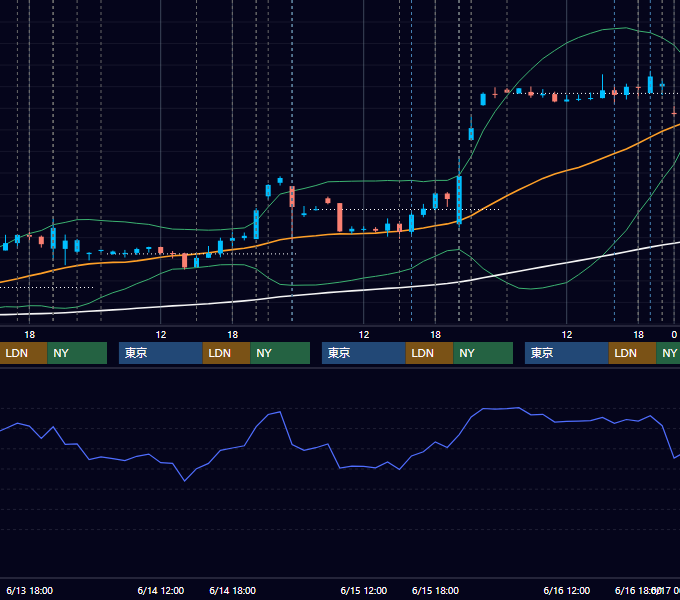The image size is (680, 600).
Task: Click the 6/13 NY session block
Action: point(77,353)
